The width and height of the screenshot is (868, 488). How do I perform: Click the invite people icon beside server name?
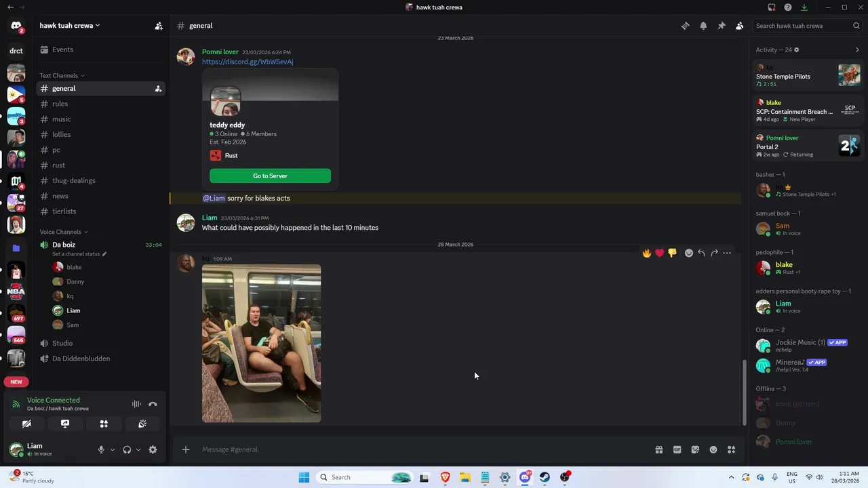[159, 26]
